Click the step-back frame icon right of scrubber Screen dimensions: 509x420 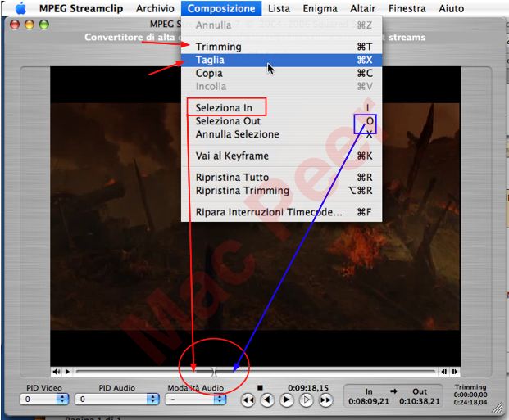click(443, 372)
